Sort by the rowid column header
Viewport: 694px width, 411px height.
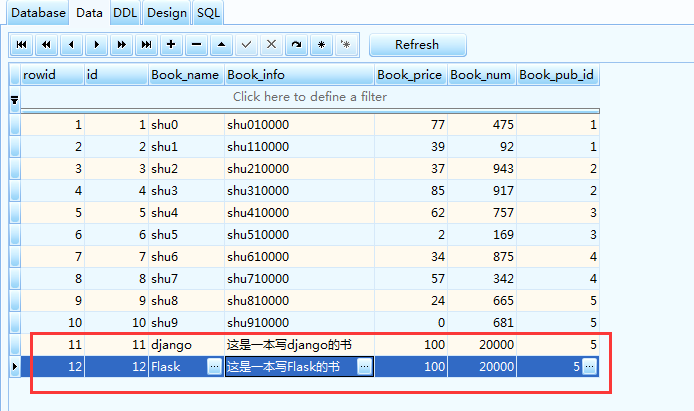click(x=53, y=75)
